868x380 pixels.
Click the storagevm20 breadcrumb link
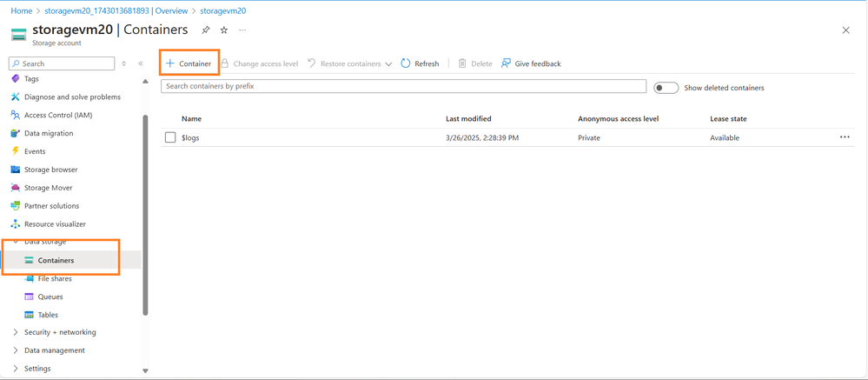(x=223, y=10)
